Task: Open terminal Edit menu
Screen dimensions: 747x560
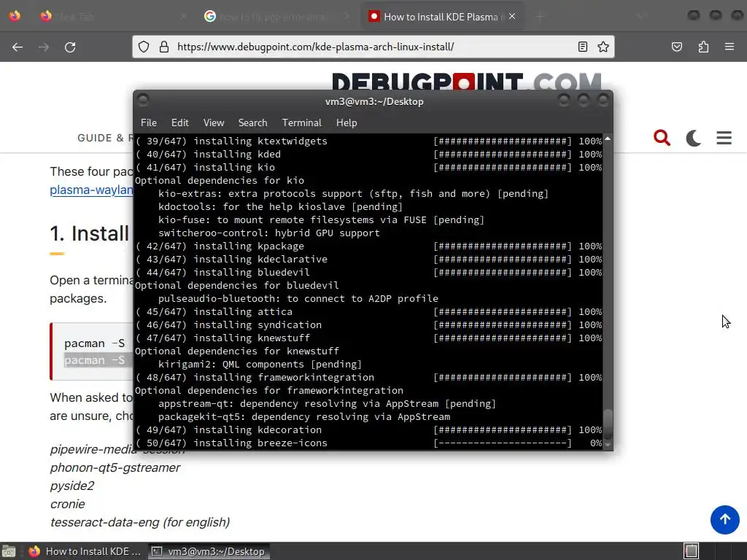Action: click(x=179, y=122)
